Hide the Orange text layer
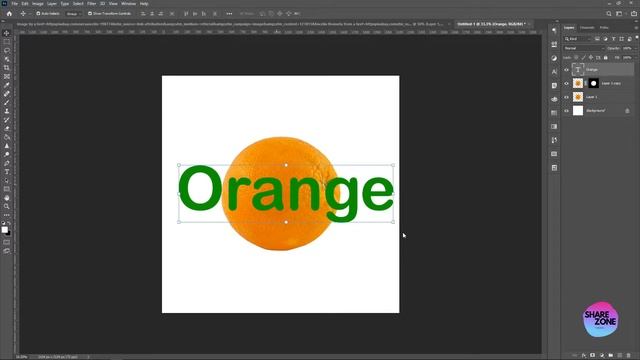 (567, 70)
